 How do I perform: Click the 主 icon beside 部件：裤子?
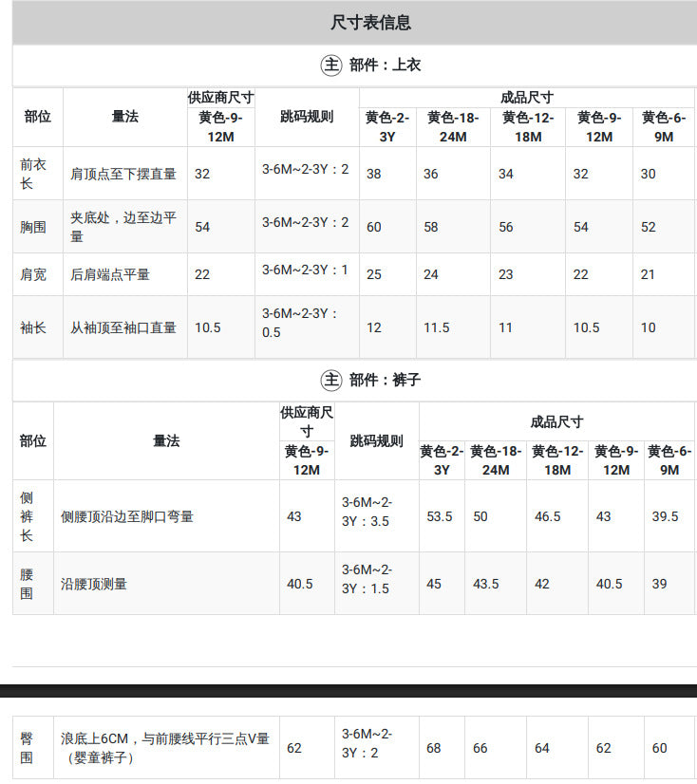click(331, 380)
